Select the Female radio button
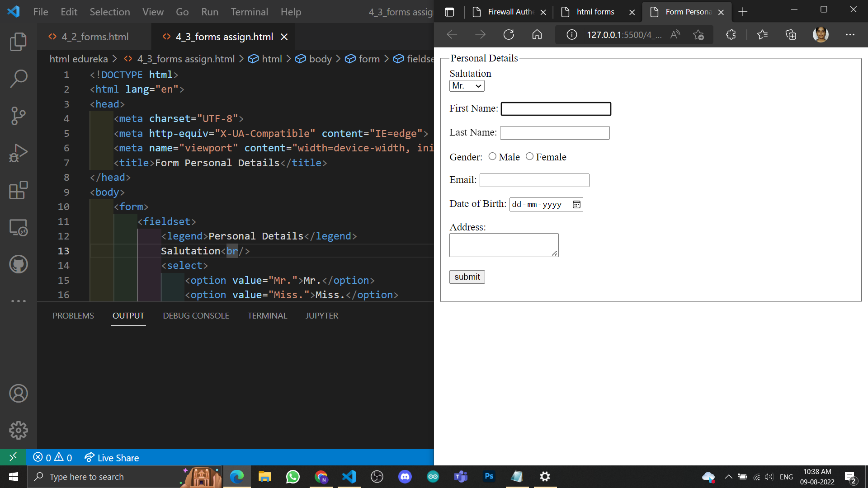 [529, 156]
